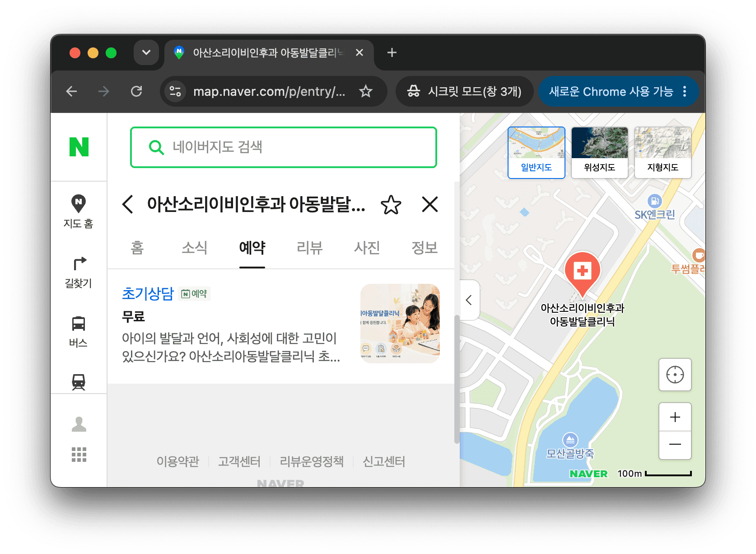Select 일반지도 map type
This screenshot has width=756, height=554.
[x=537, y=153]
